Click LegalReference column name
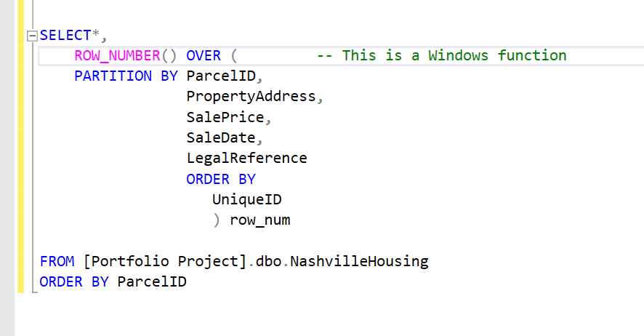Image resolution: width=644 pixels, height=336 pixels. click(x=246, y=158)
